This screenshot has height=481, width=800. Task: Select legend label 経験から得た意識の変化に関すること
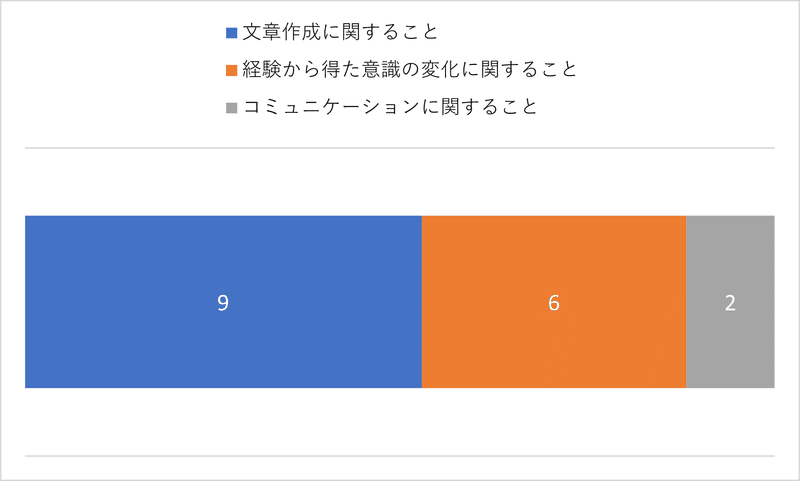410,70
